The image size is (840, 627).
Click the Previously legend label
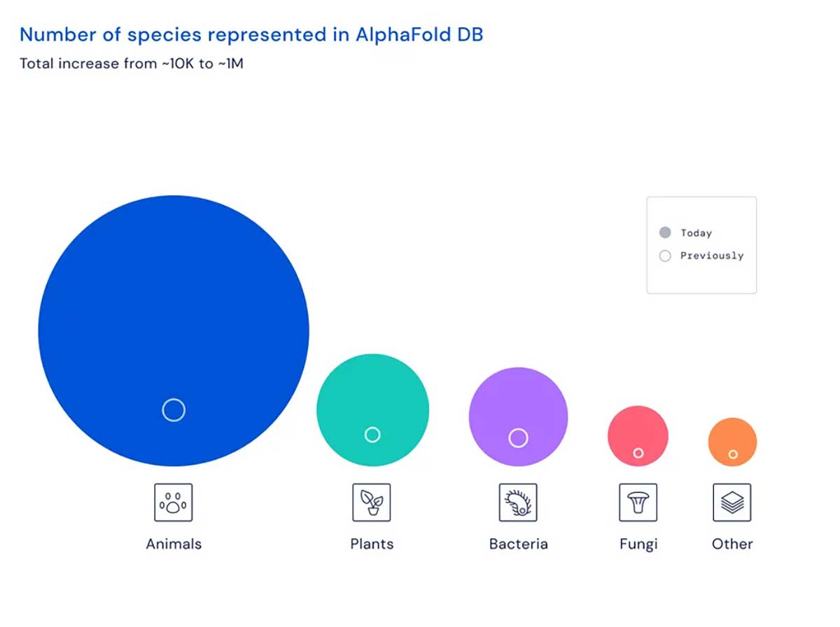coord(712,256)
